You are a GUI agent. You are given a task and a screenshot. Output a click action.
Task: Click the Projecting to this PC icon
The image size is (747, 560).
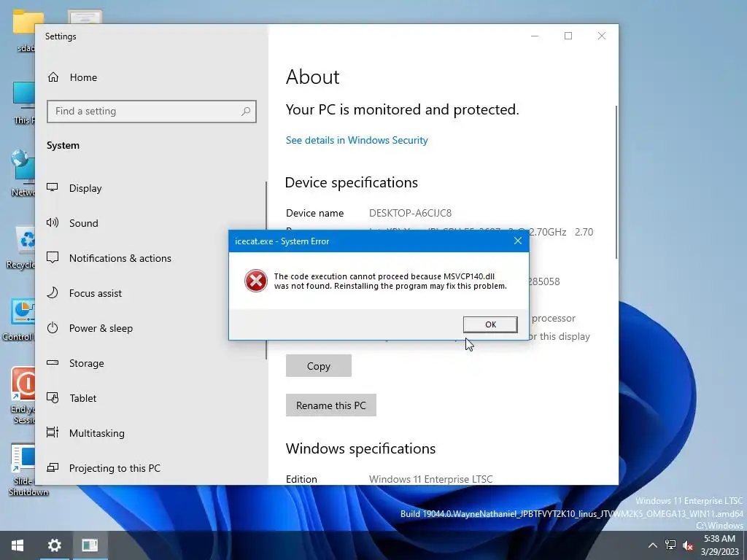[53, 467]
